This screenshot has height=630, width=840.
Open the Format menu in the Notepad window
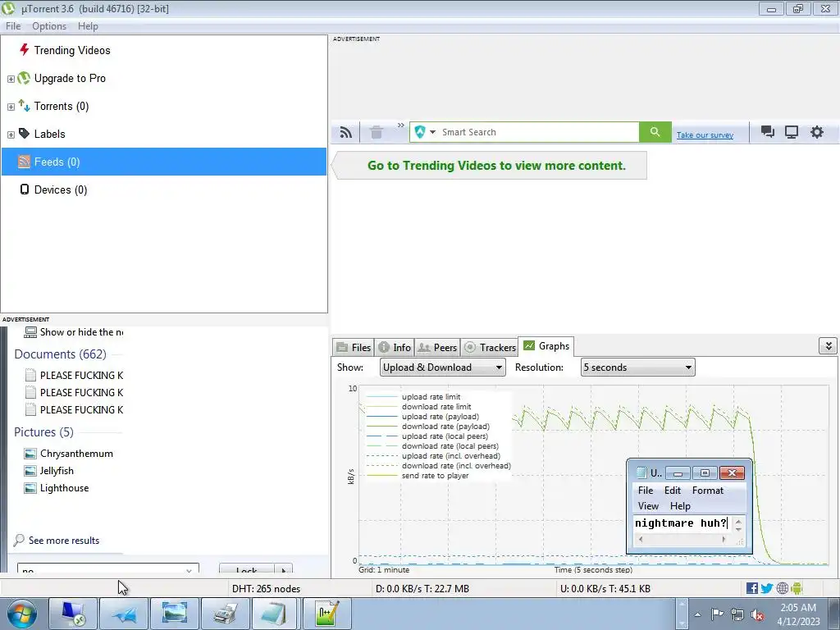pos(708,491)
